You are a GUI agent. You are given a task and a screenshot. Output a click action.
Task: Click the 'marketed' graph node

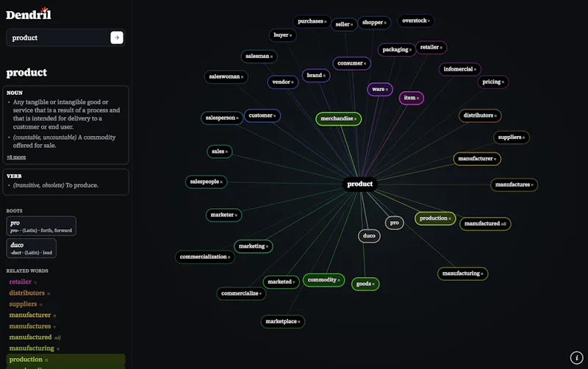pos(282,282)
